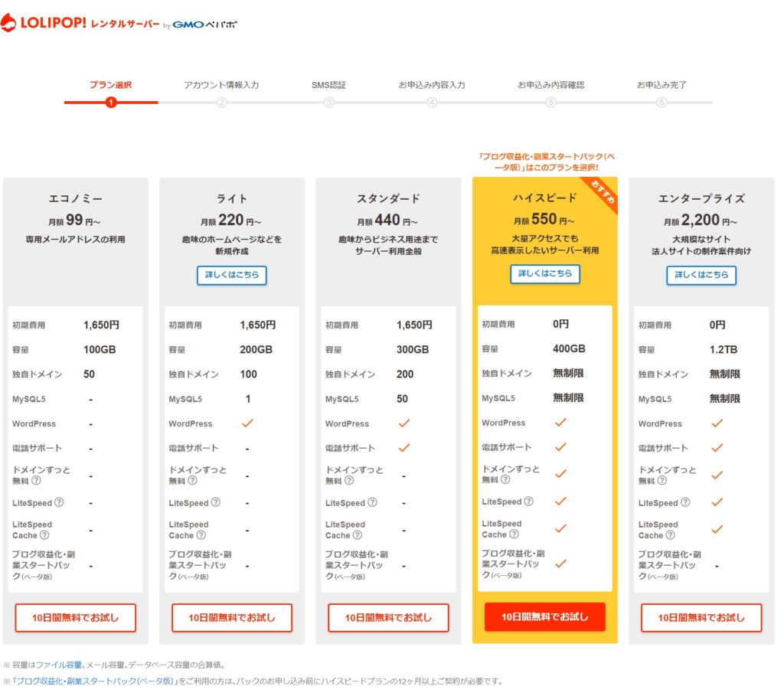Image resolution: width=784 pixels, height=696 pixels.
Task: Click LiteSpeed help icon in Standard plan
Action: (372, 503)
